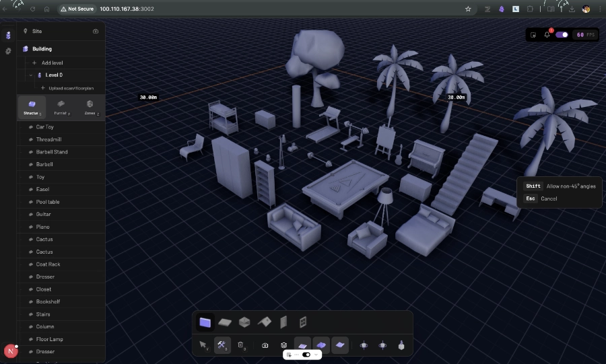Select the Roof build tool
The width and height of the screenshot is (606, 364).
coord(265,322)
